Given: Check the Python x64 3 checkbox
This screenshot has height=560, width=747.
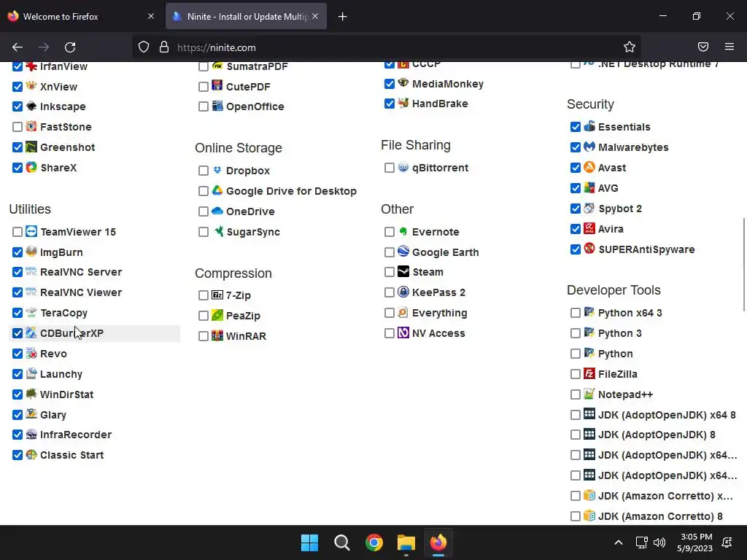Looking at the screenshot, I should pos(576,313).
